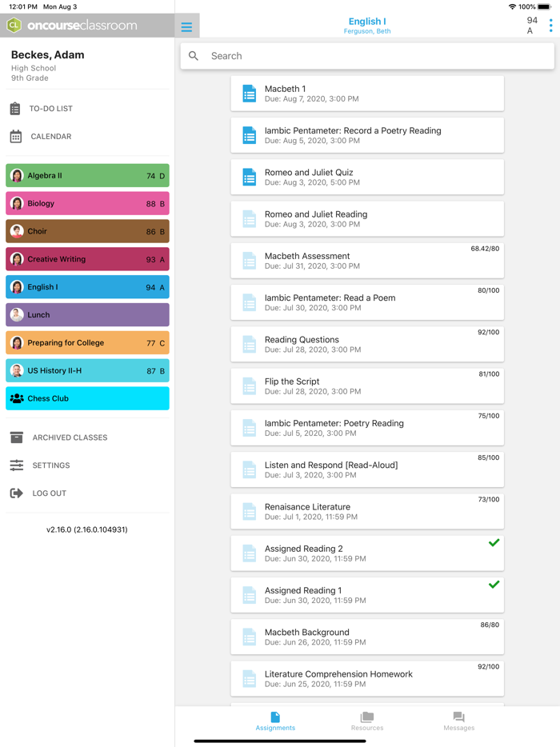This screenshot has height=747, width=560.
Task: Open the Romeo and Juliet Quiz assignment
Action: pyautogui.click(x=367, y=177)
